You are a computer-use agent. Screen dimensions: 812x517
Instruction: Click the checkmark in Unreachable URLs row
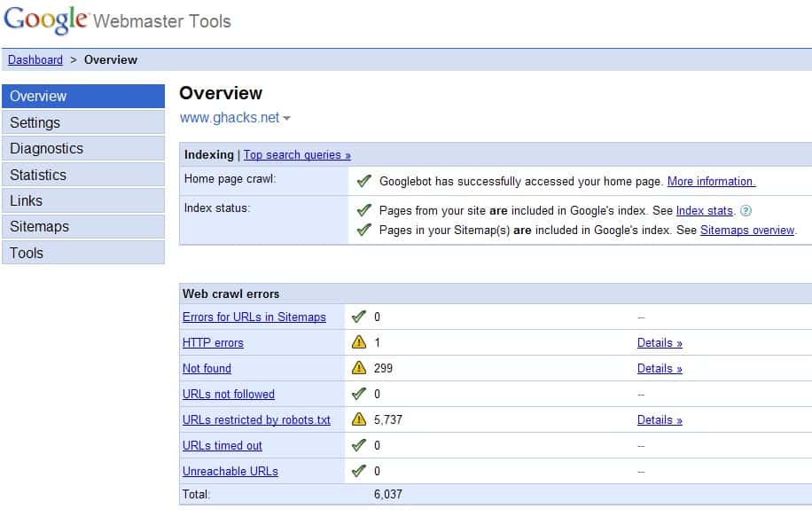(x=359, y=471)
